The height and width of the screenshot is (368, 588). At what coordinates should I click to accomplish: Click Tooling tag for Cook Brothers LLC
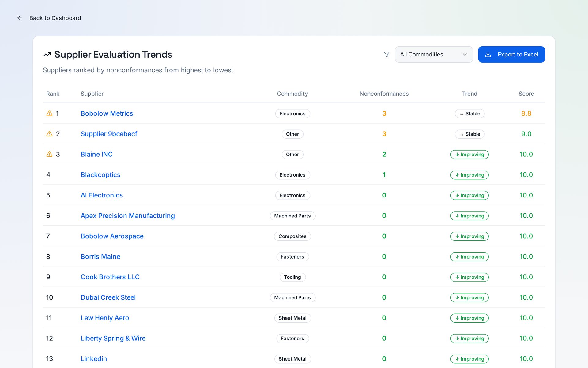[x=292, y=277]
